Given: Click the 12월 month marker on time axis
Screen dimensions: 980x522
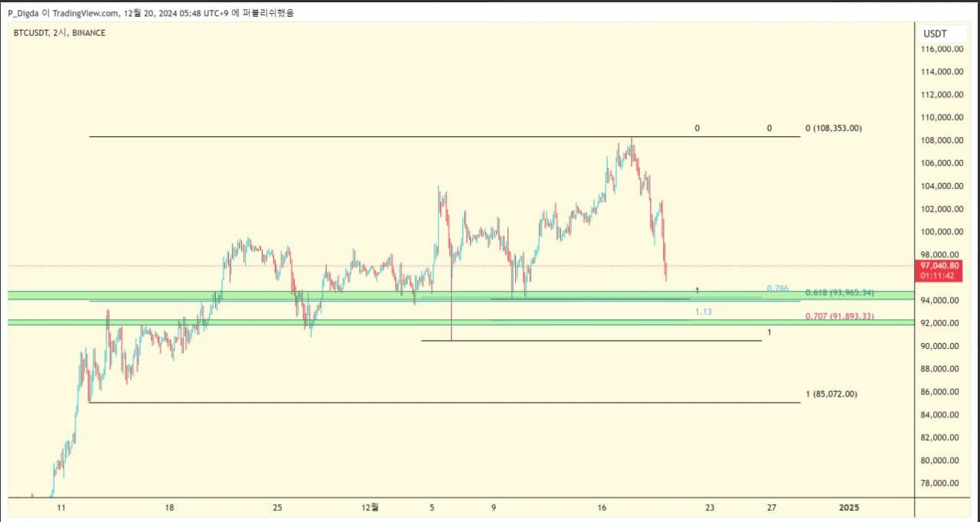Looking at the screenshot, I should point(371,507).
